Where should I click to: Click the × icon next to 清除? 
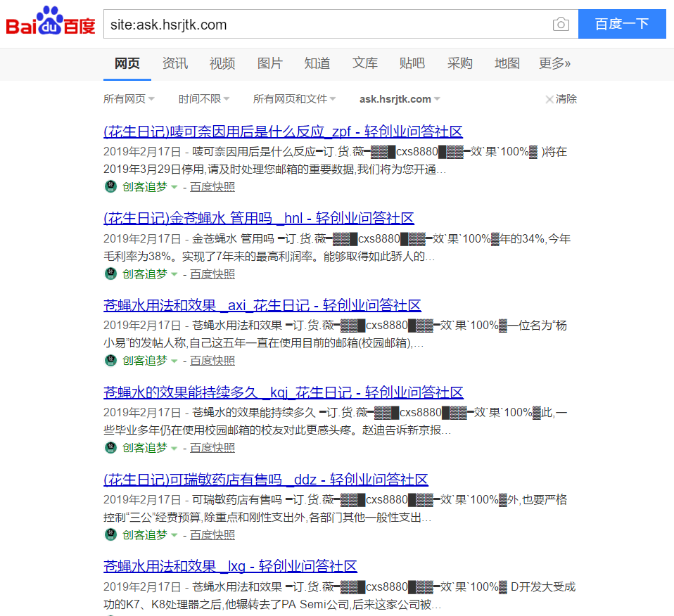click(x=549, y=99)
